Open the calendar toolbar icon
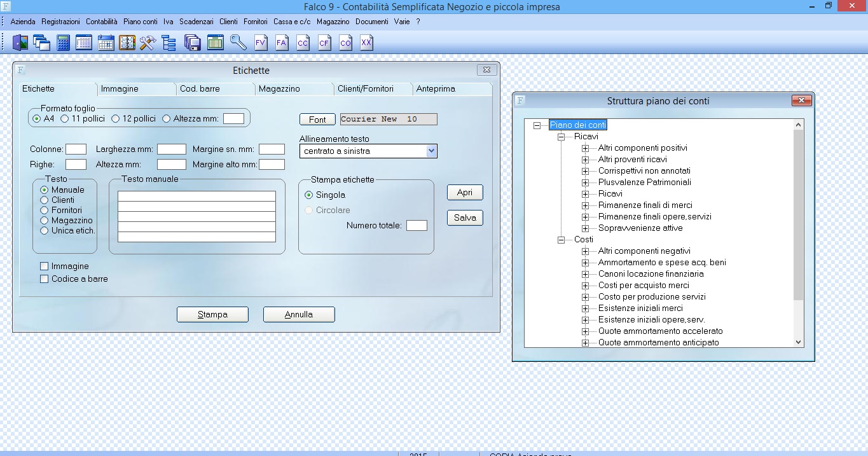The width and height of the screenshot is (868, 456). point(106,43)
